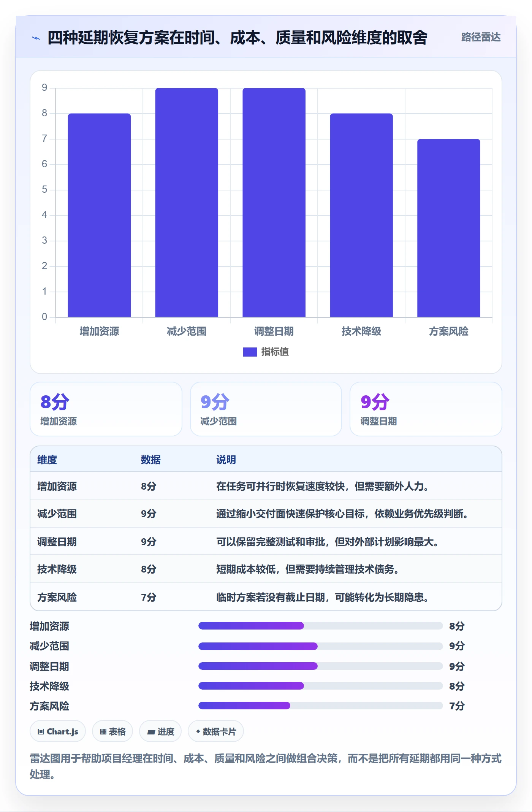The height and width of the screenshot is (812, 532).
Task: Click the 增加资源 x-axis label
Action: (x=99, y=331)
